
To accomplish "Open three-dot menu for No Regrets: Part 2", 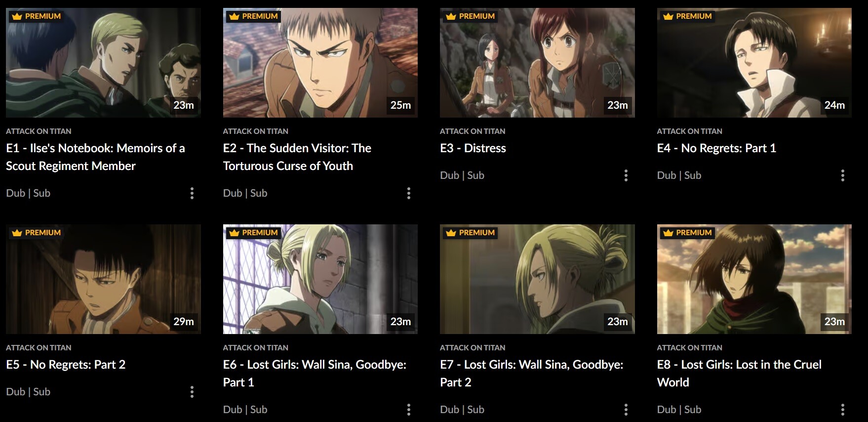I will pyautogui.click(x=192, y=392).
